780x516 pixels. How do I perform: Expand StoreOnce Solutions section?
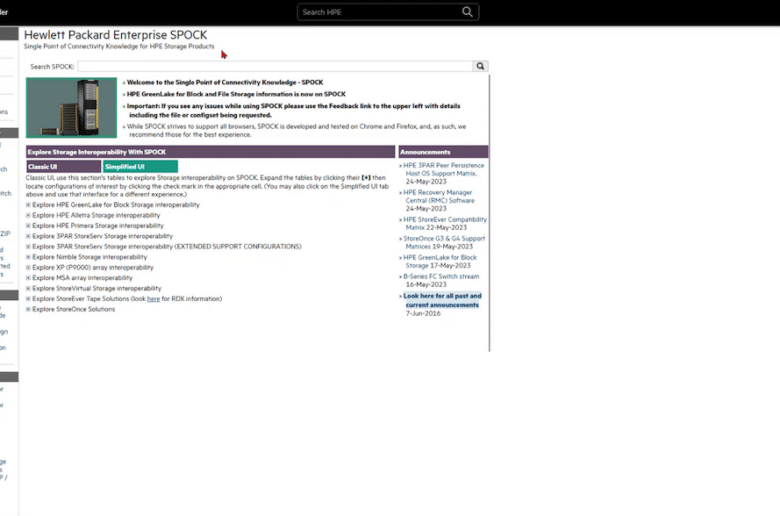coord(28,310)
